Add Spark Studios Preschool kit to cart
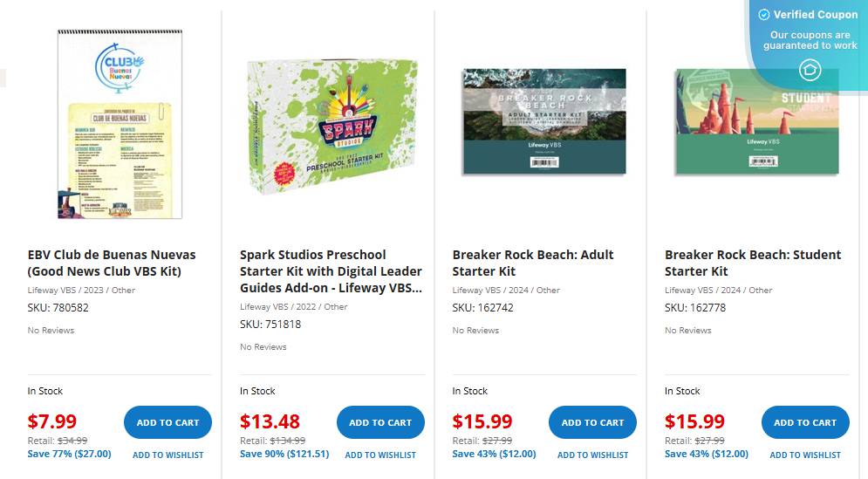 coord(380,422)
